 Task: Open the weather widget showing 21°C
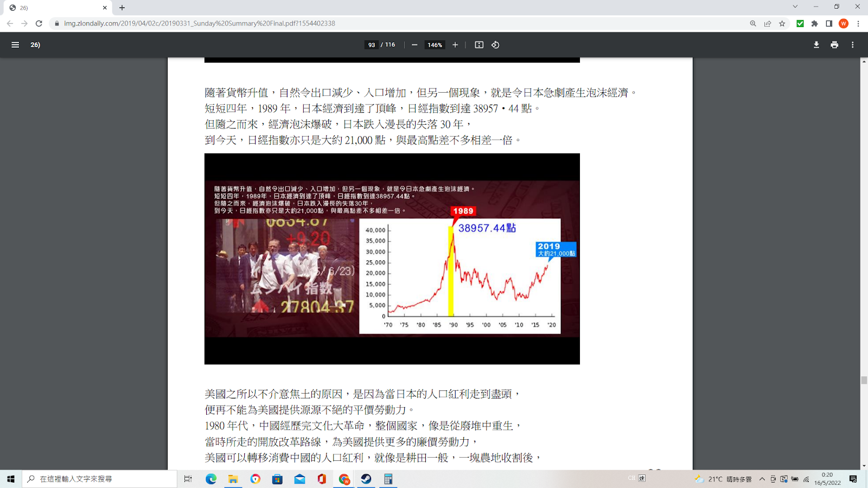click(724, 479)
